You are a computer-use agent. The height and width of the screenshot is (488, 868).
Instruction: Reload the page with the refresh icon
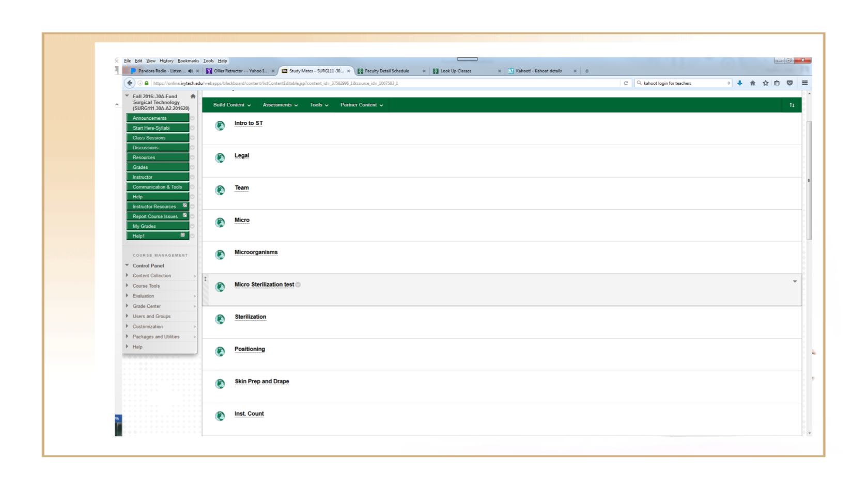point(626,83)
